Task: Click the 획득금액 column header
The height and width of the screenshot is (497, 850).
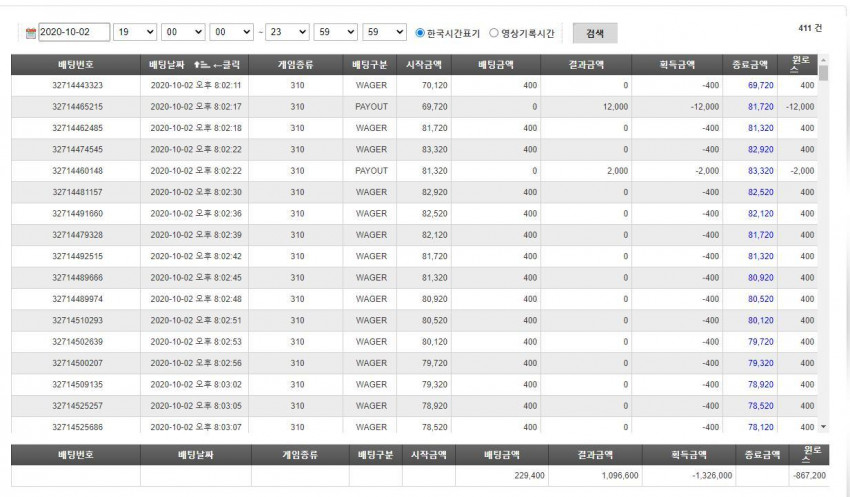Action: (677, 64)
